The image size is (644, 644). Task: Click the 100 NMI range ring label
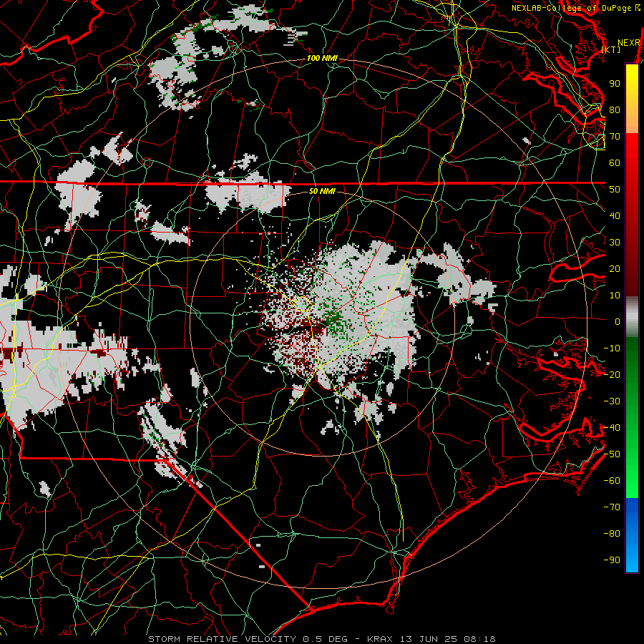point(322,59)
